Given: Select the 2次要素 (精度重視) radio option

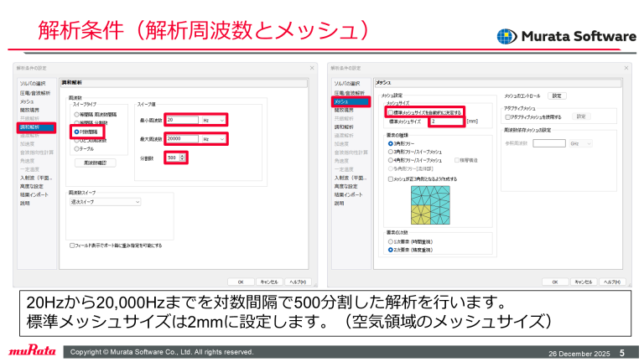Looking at the screenshot, I should [x=390, y=249].
